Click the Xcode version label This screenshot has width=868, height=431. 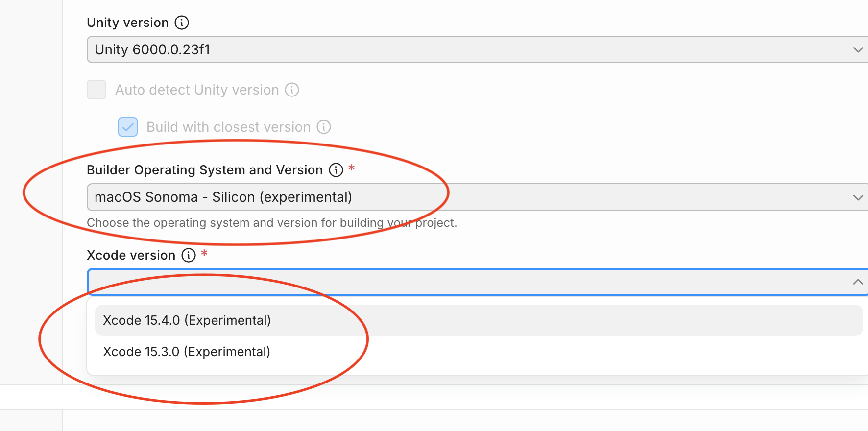[131, 255]
